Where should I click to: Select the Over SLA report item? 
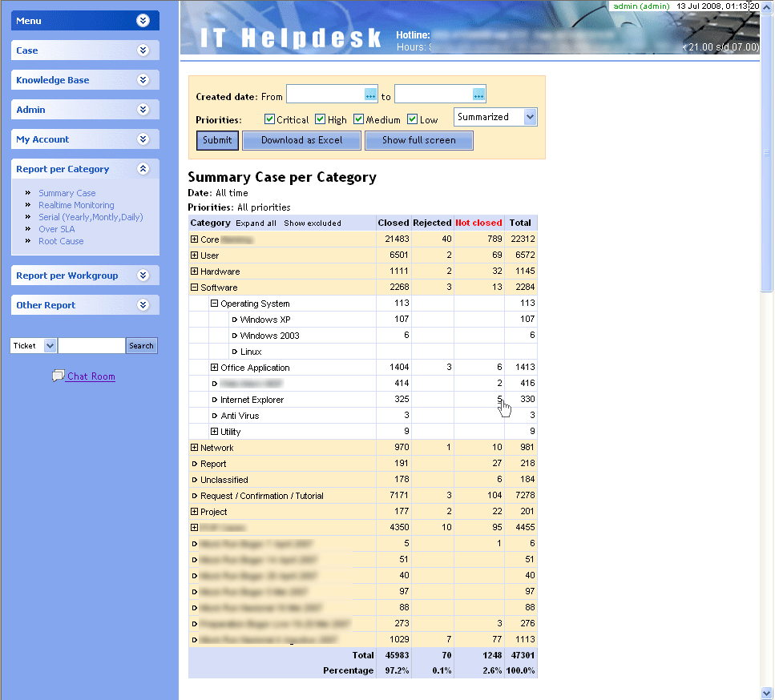(56, 229)
